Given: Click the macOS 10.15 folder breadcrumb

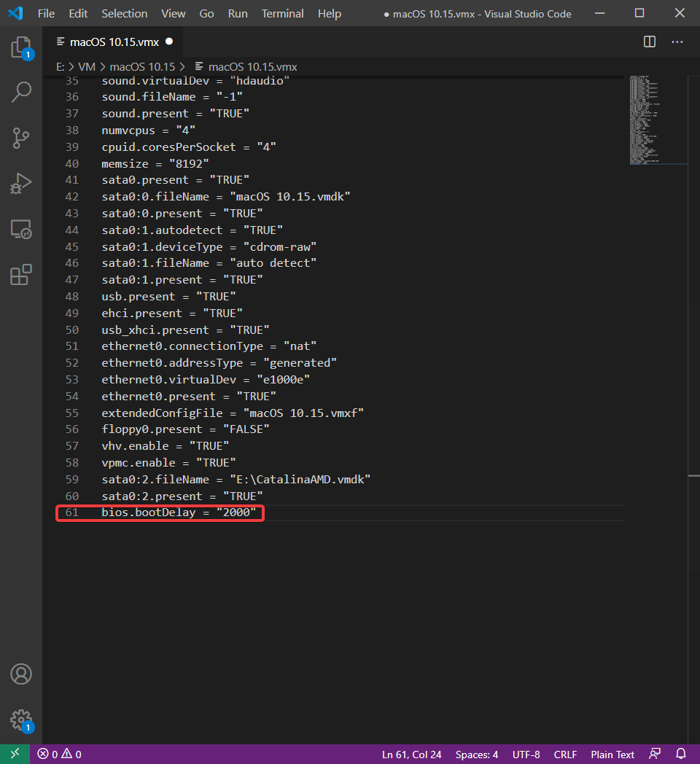Looking at the screenshot, I should (x=142, y=67).
